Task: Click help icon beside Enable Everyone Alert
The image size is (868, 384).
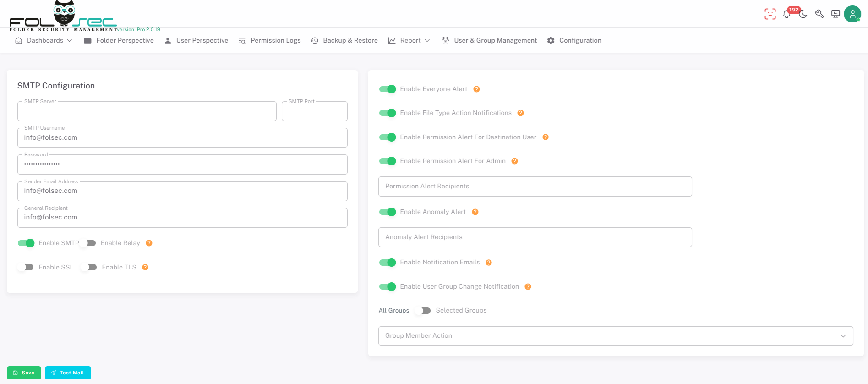Action: 476,89
